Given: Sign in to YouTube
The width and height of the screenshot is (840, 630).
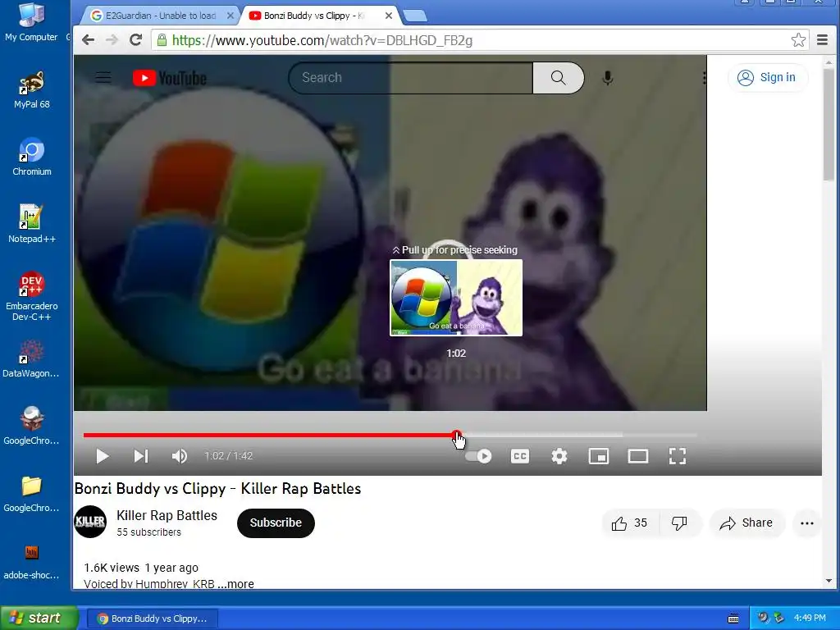Looking at the screenshot, I should [x=767, y=78].
